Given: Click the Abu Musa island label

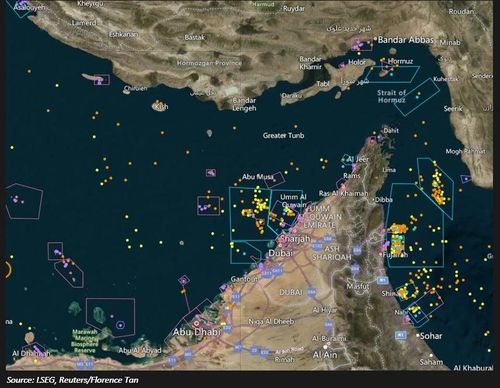Looking at the screenshot, I should (258, 177).
